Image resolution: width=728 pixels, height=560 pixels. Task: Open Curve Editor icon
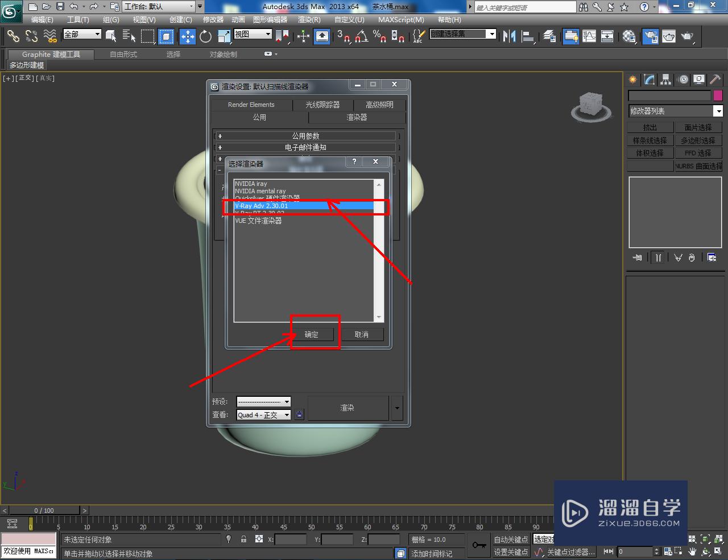tap(589, 36)
